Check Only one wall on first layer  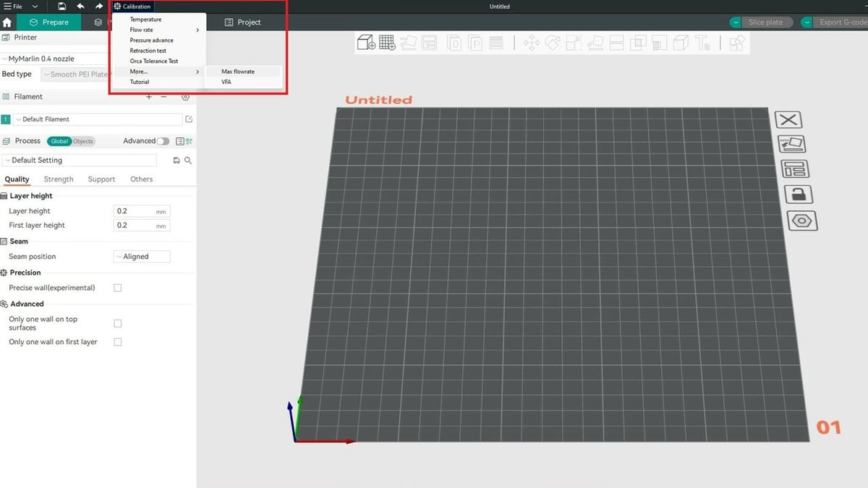coord(118,342)
